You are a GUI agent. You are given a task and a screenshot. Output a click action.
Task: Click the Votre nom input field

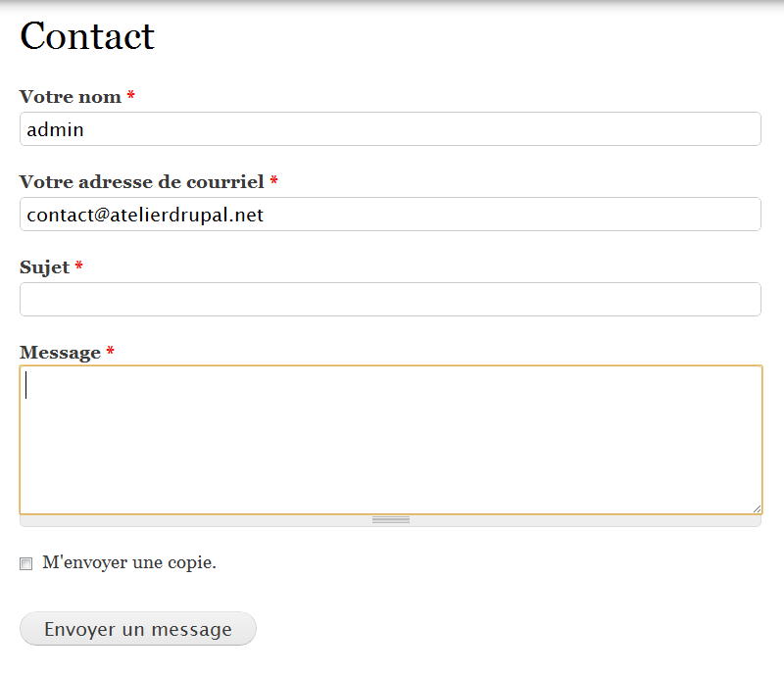coord(390,129)
